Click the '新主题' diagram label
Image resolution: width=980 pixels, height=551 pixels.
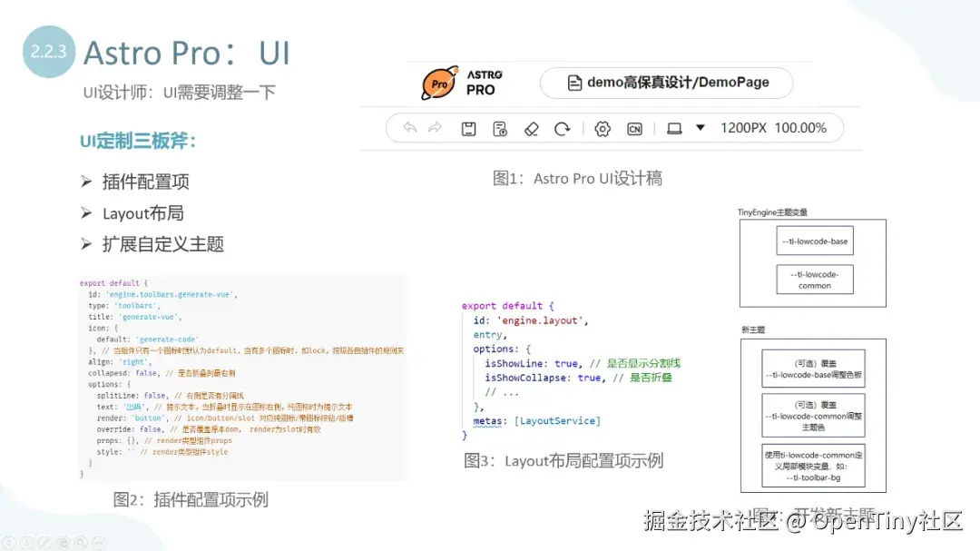tap(753, 330)
